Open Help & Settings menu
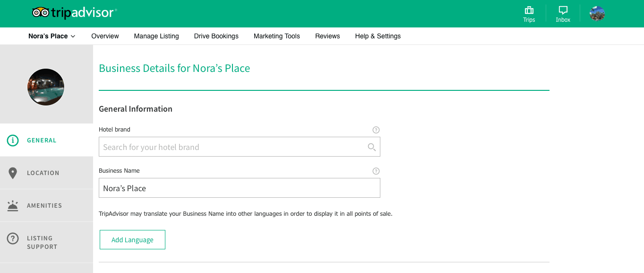644x273 pixels. (378, 36)
